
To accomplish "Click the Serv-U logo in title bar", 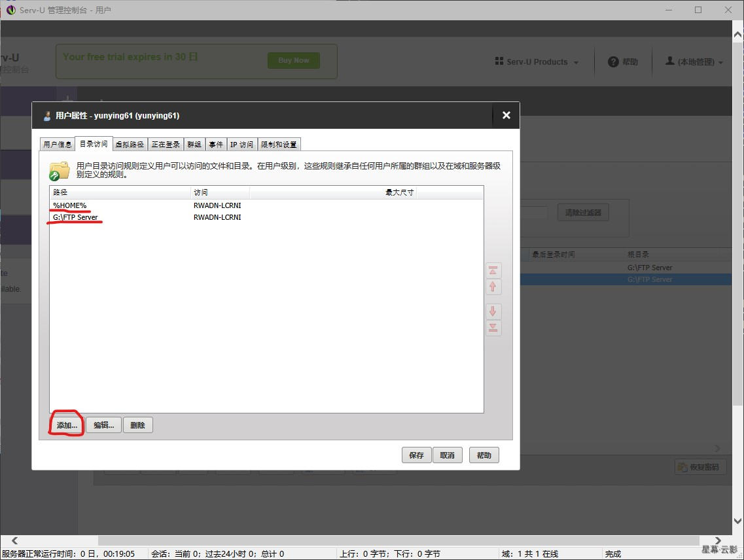I will [x=10, y=10].
